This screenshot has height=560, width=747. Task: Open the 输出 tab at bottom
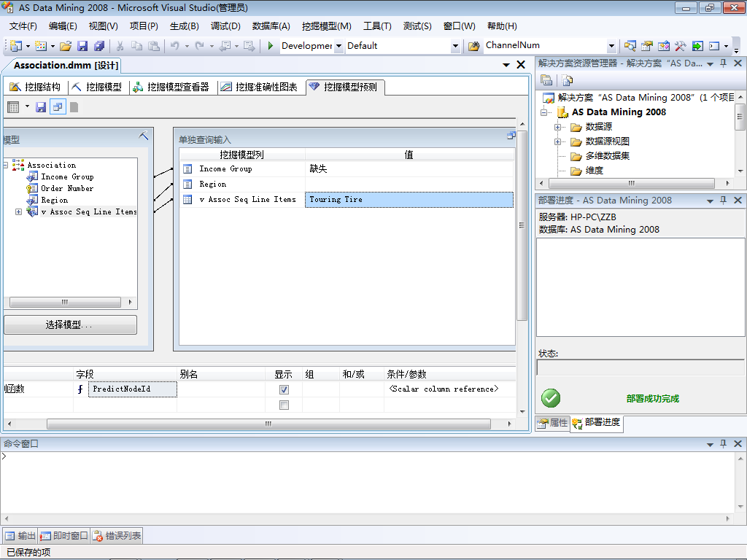(x=20, y=536)
